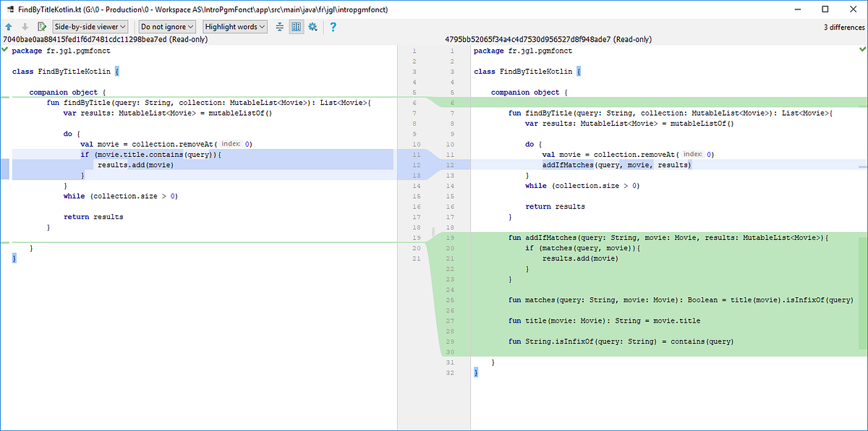The image size is (868, 431).
Task: Open the Do not ignore whitespace dropdown
Action: pos(166,27)
